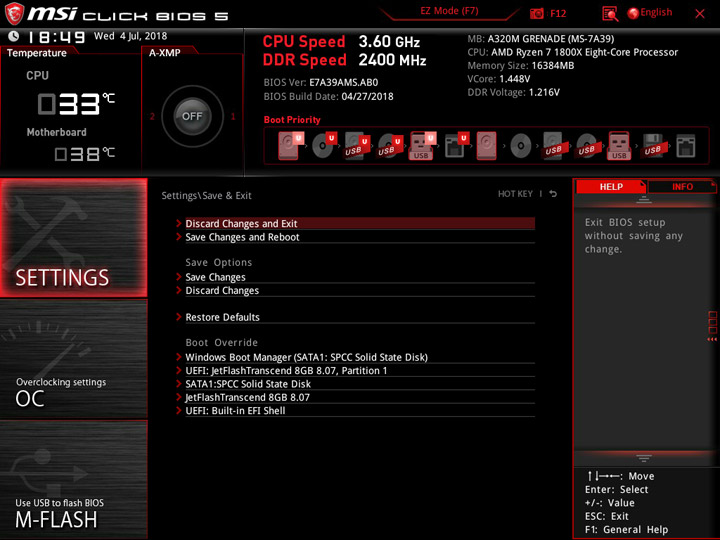This screenshot has height=540, width=720.
Task: Select the legacy hard disk boot icon without U badge
Action: click(486, 146)
